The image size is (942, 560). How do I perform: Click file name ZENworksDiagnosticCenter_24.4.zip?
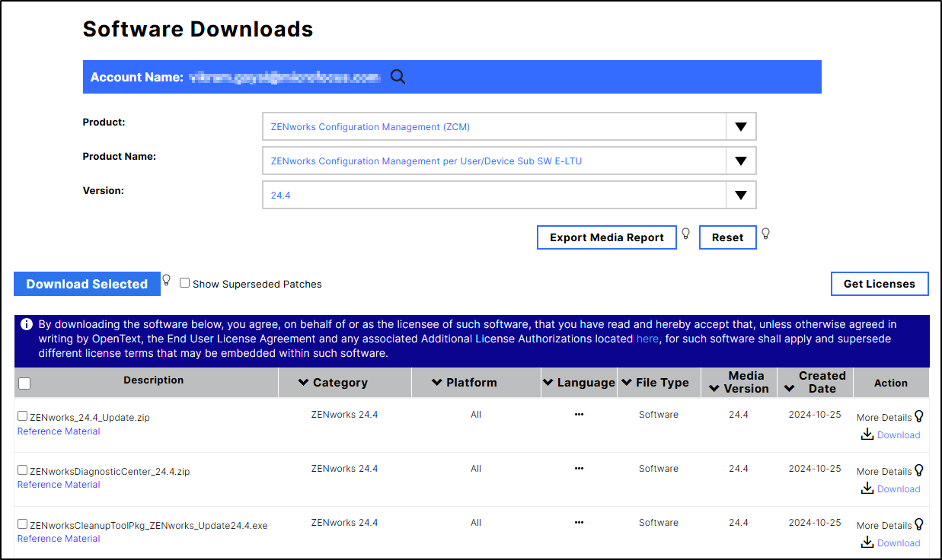(x=110, y=472)
